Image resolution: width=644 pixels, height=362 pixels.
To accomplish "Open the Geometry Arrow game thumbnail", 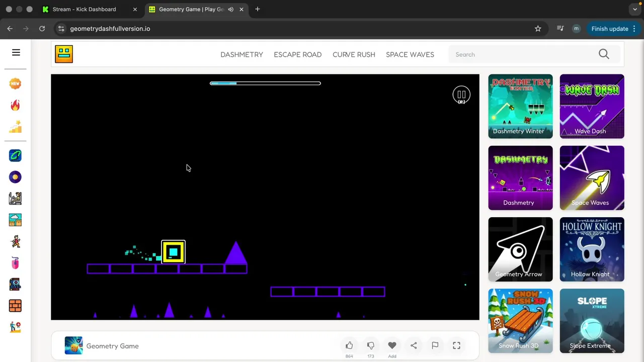I will 520,249.
